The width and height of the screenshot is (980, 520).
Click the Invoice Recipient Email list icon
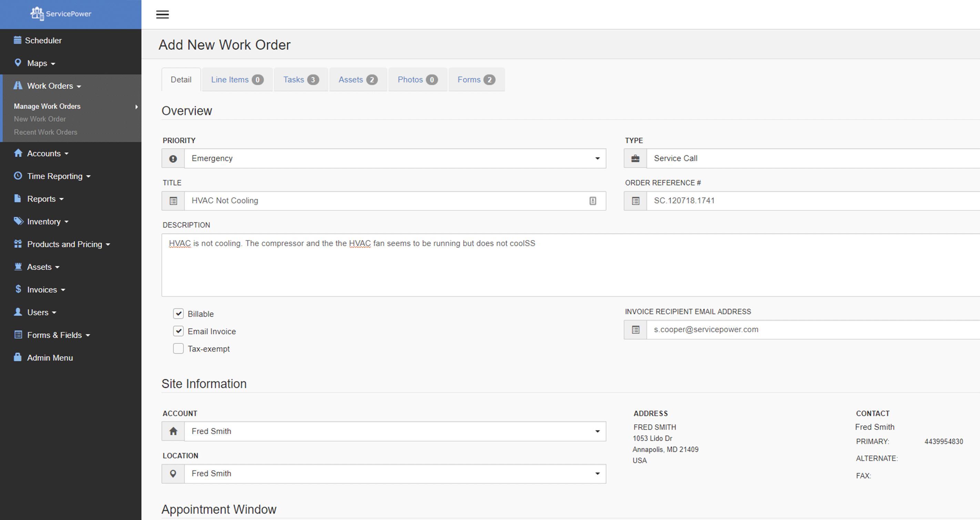[635, 330]
